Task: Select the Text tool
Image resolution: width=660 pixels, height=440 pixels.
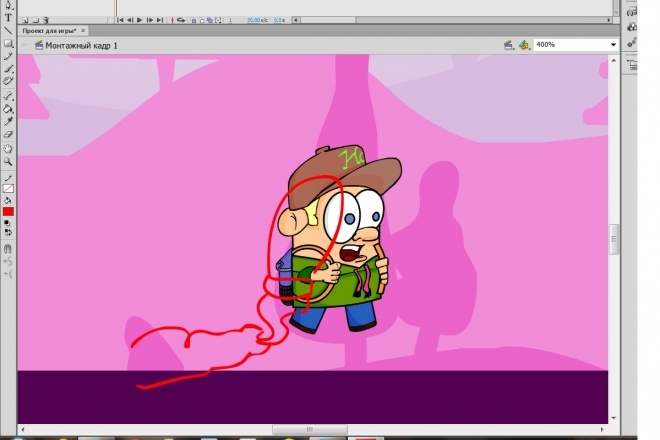Action: coord(8,18)
